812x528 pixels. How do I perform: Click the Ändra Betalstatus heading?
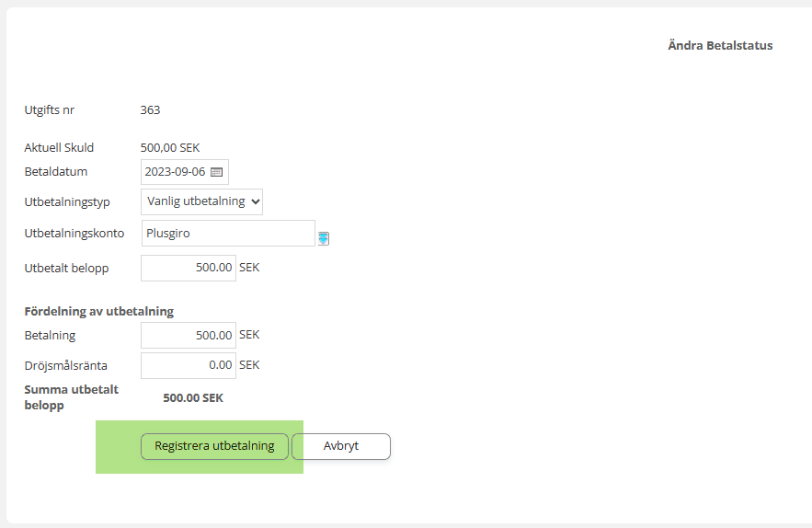coord(720,45)
